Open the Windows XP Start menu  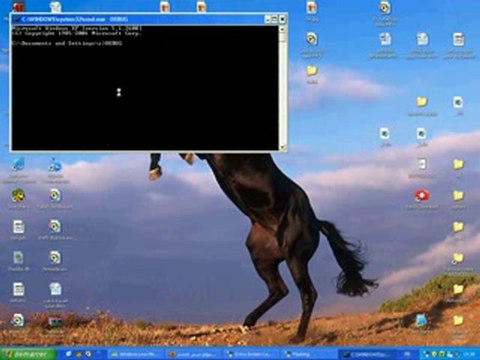pyautogui.click(x=28, y=354)
